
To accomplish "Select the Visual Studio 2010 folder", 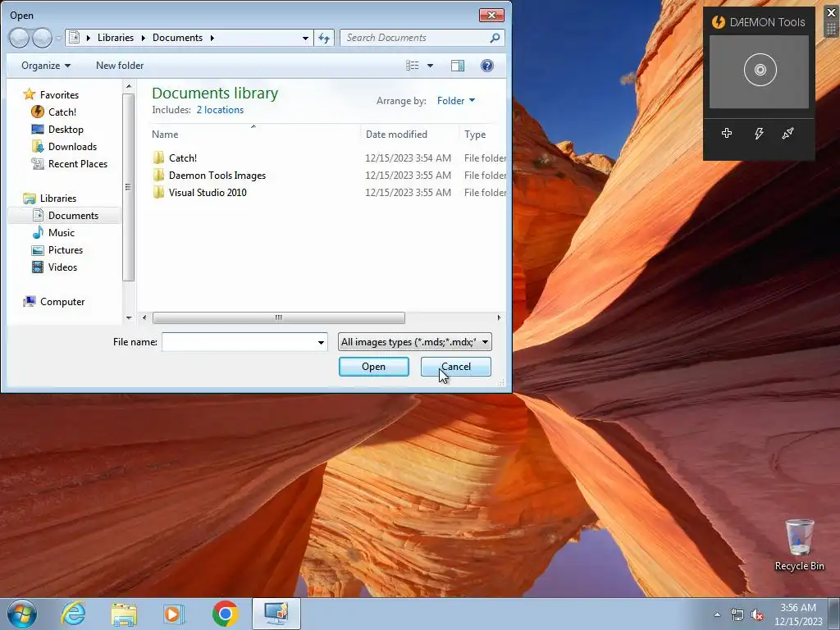I will (208, 192).
